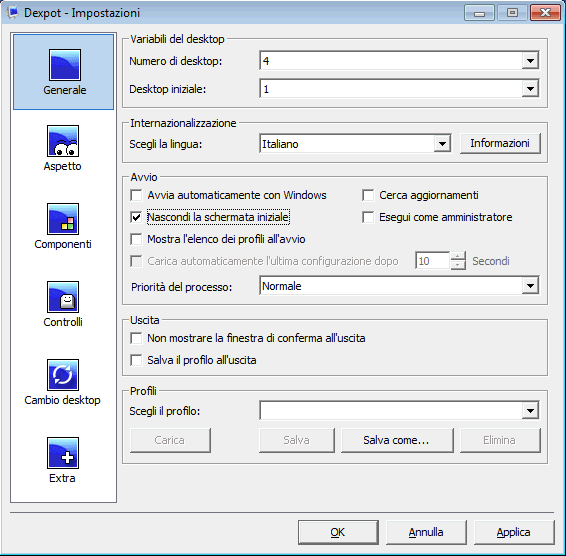Check Salva il profilo all'uscita

click(x=136, y=360)
